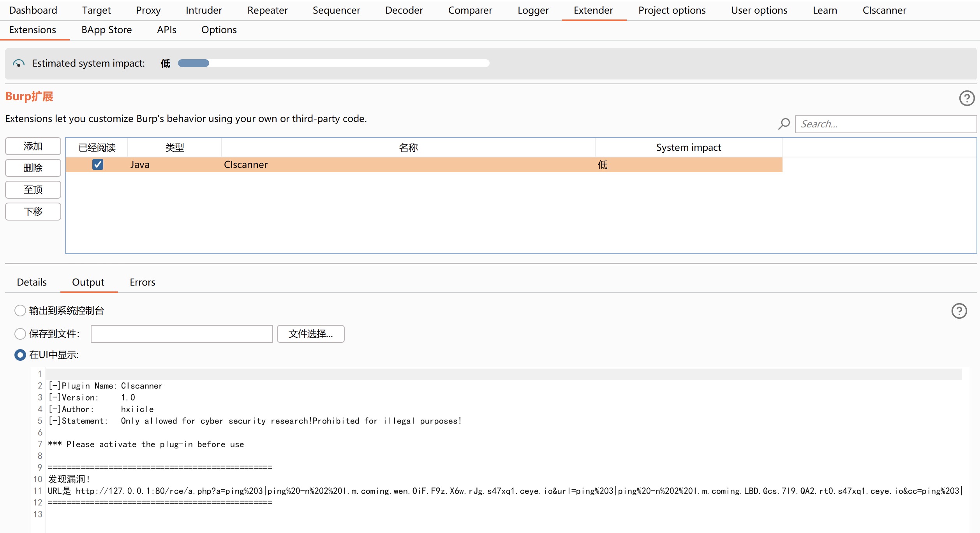Sort by System impact column header
The height and width of the screenshot is (533, 980).
point(689,147)
